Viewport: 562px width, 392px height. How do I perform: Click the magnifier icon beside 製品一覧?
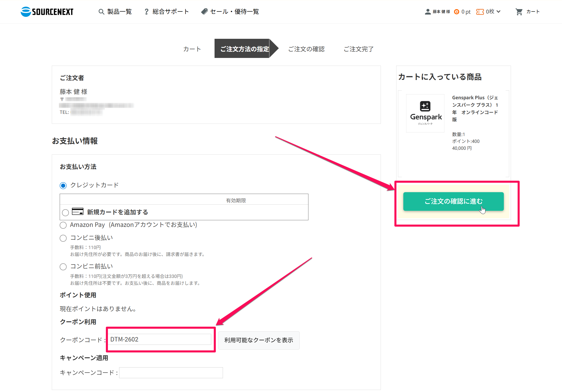click(x=101, y=12)
